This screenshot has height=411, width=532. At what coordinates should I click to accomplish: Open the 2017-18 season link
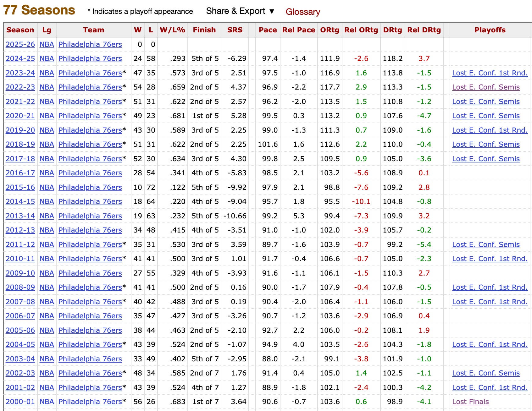click(20, 159)
